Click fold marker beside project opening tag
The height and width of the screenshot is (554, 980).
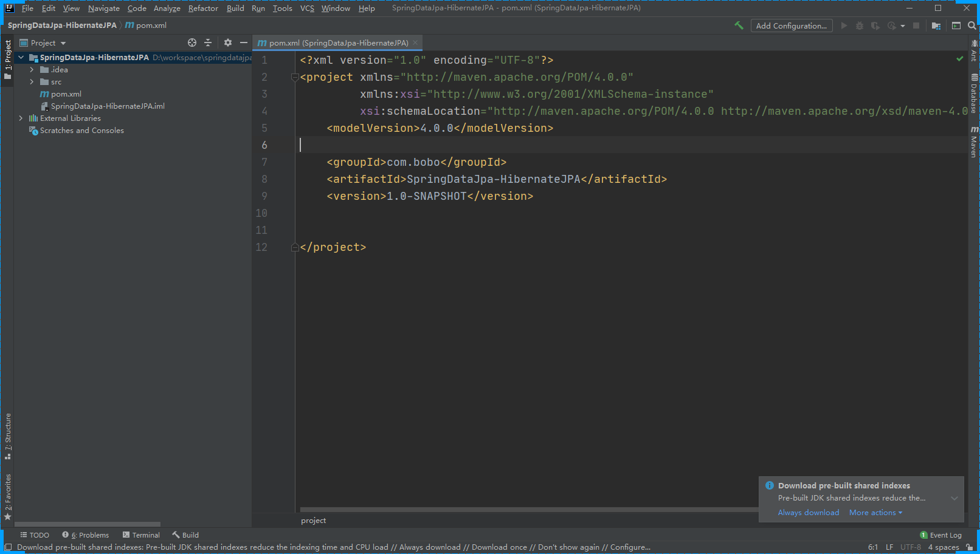click(295, 77)
